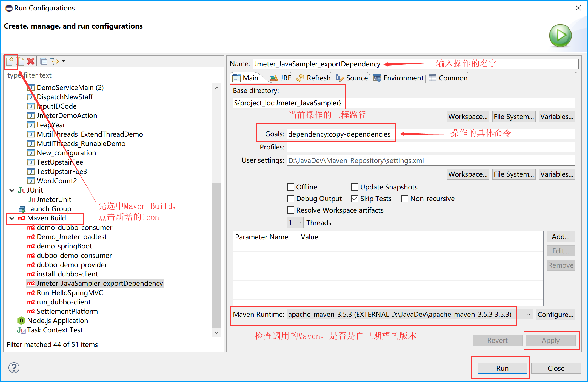The width and height of the screenshot is (588, 382).
Task: Open the Threads count dropdown
Action: pos(295,223)
